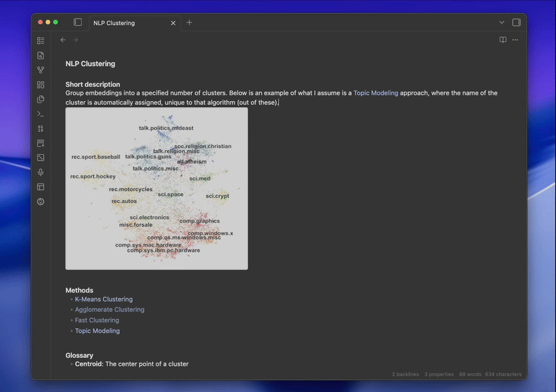Click the layout table icon in the ribbon

pos(40,187)
